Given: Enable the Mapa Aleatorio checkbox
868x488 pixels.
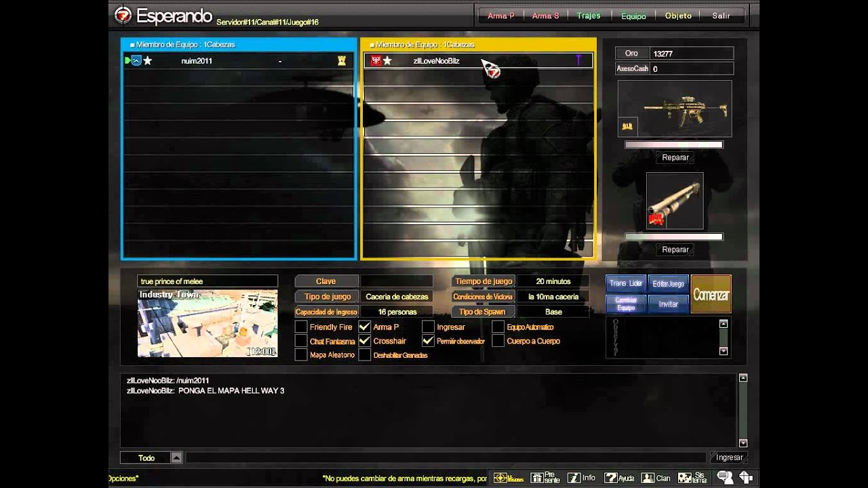Looking at the screenshot, I should tap(301, 355).
